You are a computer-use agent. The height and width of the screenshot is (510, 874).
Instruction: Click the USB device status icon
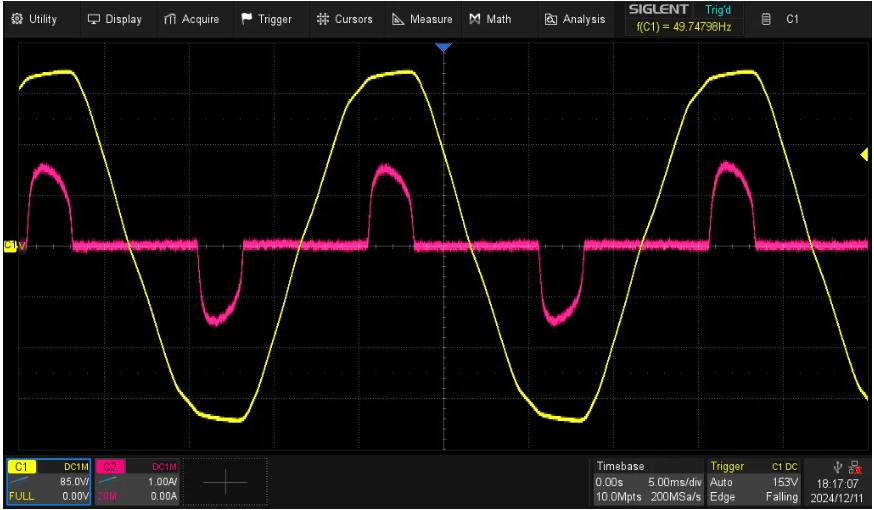tap(837, 467)
